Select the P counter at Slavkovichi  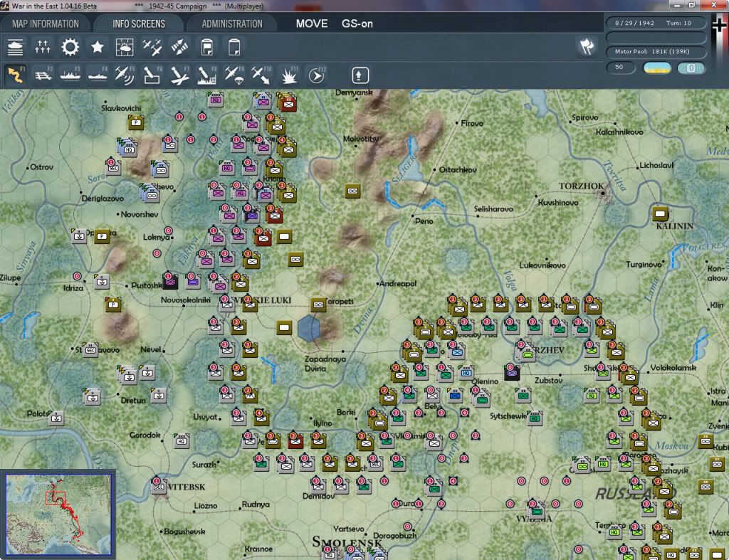(x=136, y=122)
